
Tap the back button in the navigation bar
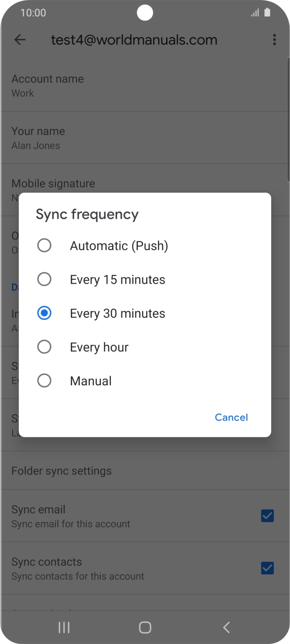(226, 628)
